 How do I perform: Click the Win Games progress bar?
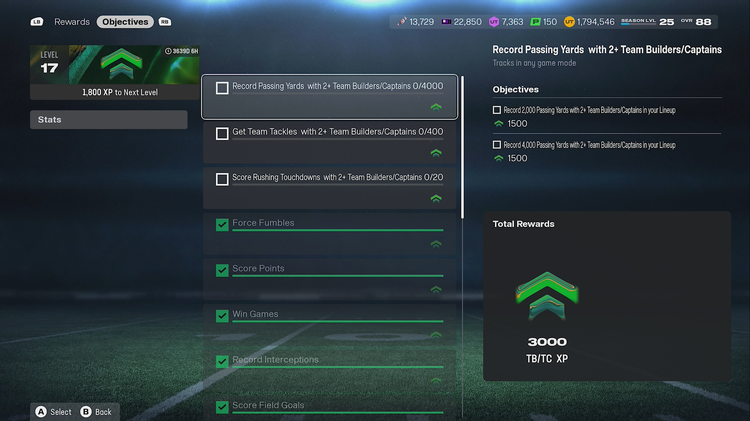tap(338, 321)
